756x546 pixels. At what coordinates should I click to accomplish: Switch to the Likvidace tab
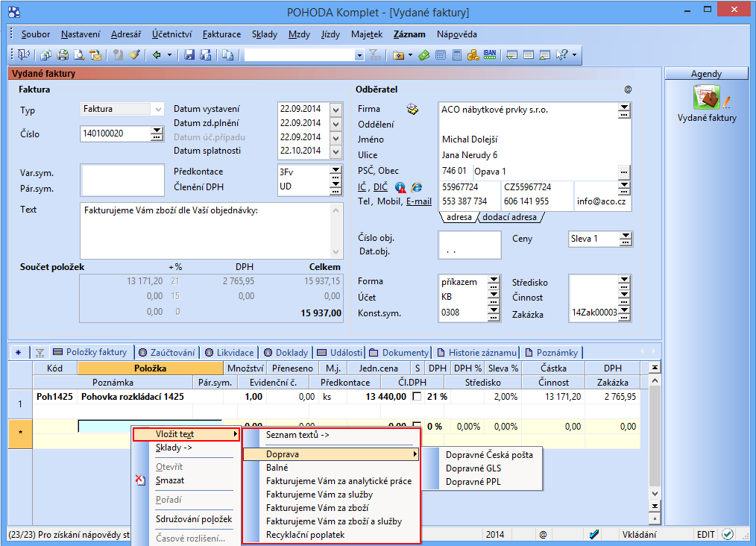click(230, 353)
